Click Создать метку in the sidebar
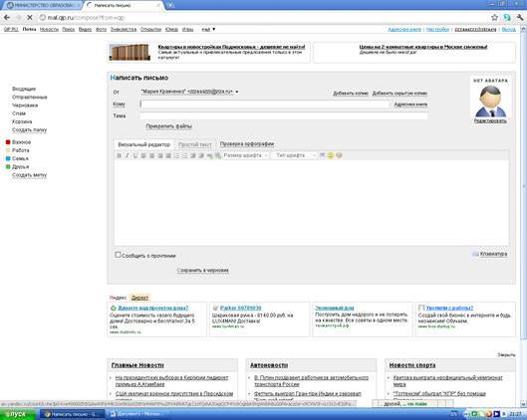Viewport: 527px width, 420px height. 29,175
